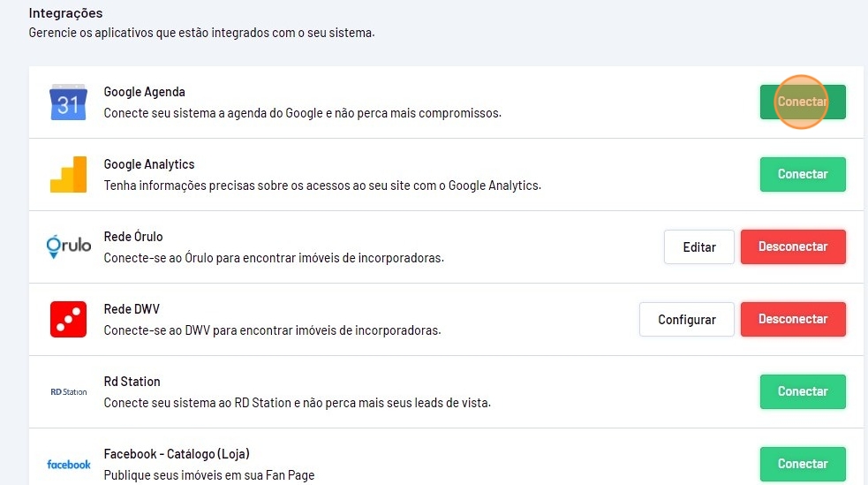This screenshot has height=485, width=868.
Task: Click the Rede DWV title
Action: [x=132, y=309]
